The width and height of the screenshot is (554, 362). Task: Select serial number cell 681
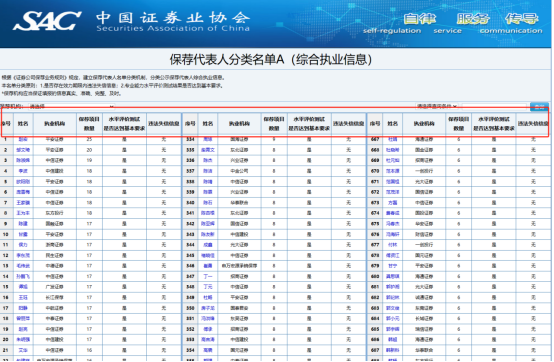click(x=375, y=287)
